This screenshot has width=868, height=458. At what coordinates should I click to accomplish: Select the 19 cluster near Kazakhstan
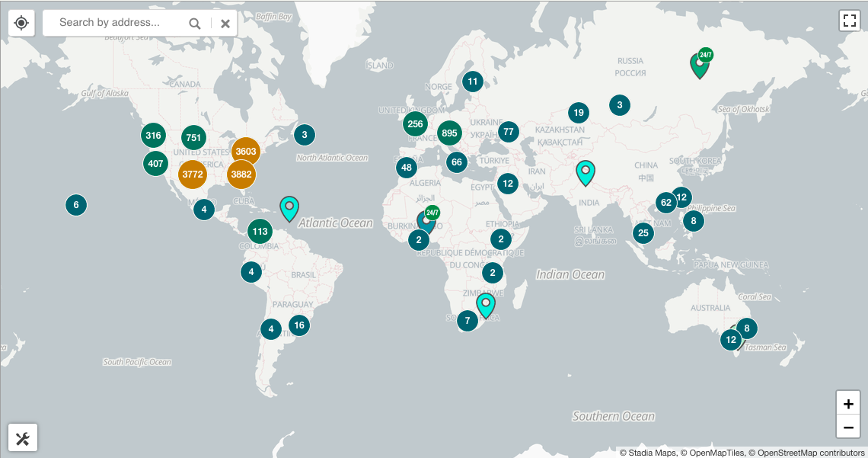tap(579, 113)
